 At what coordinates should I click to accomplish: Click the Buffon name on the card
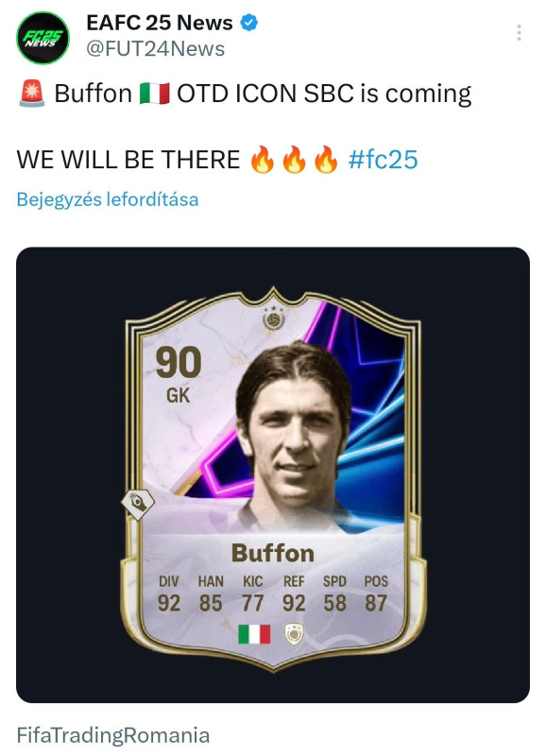(273, 553)
